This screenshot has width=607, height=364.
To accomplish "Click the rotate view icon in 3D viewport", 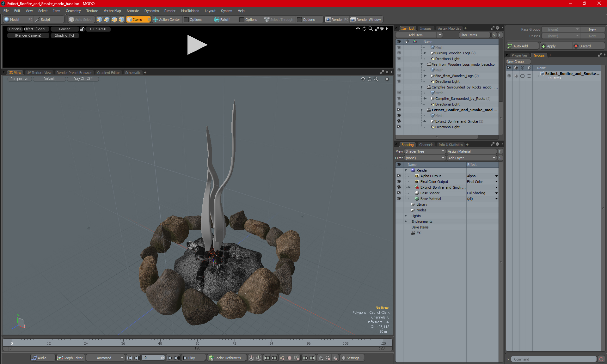I will pos(369,79).
